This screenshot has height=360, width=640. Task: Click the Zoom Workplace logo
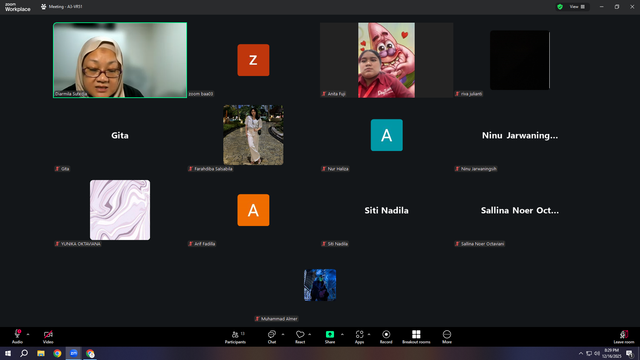pos(18,7)
